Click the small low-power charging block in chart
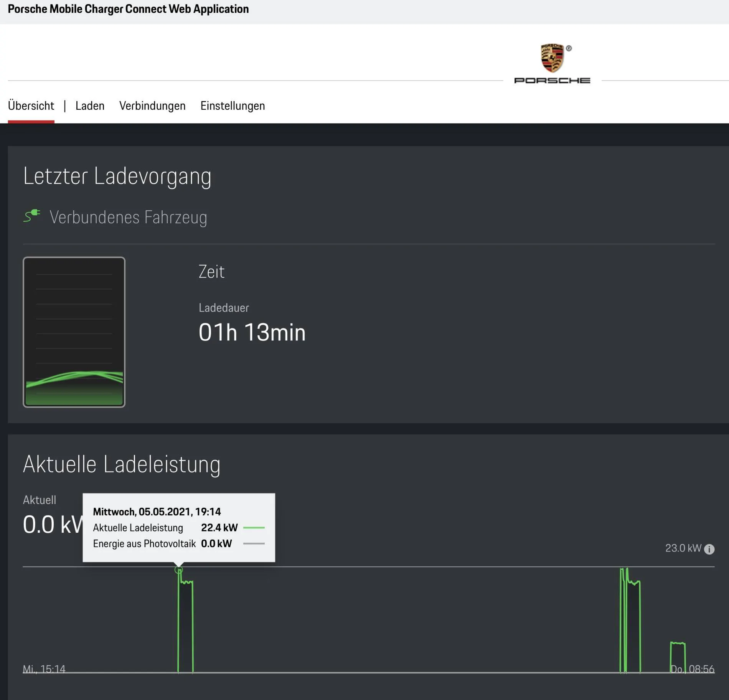 pyautogui.click(x=678, y=657)
